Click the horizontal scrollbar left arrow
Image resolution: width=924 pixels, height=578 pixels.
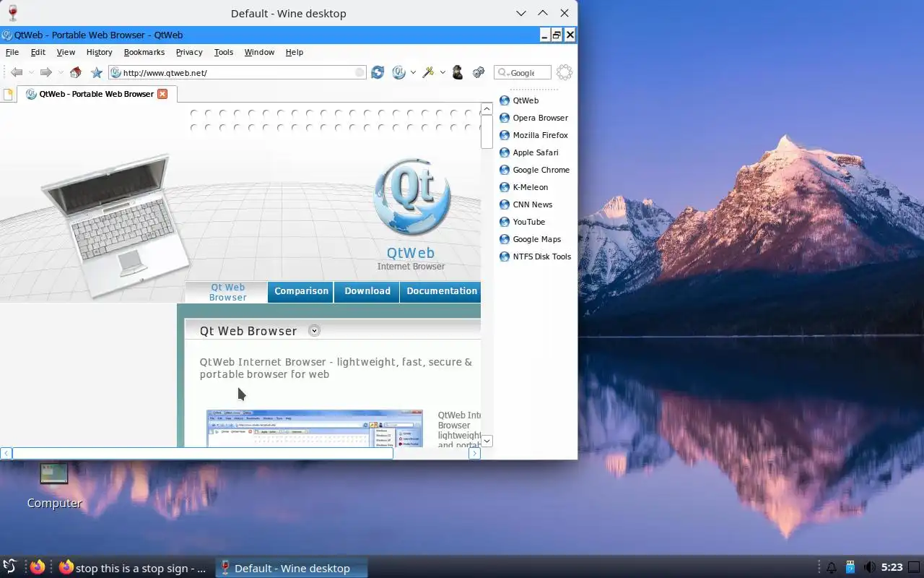click(6, 453)
